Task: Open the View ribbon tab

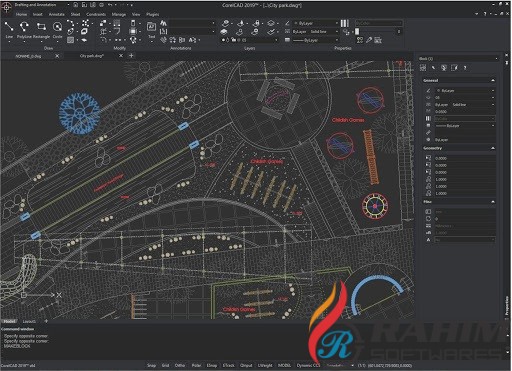Action: [136, 14]
